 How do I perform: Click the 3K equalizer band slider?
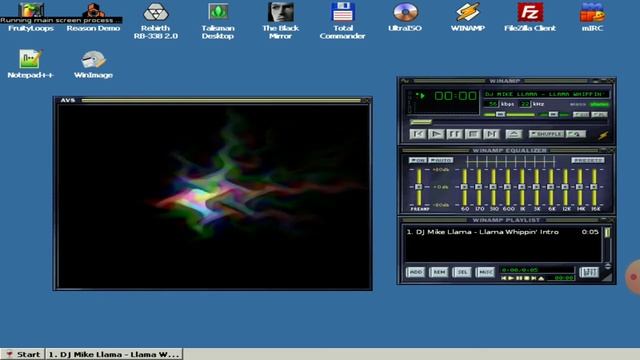point(537,187)
